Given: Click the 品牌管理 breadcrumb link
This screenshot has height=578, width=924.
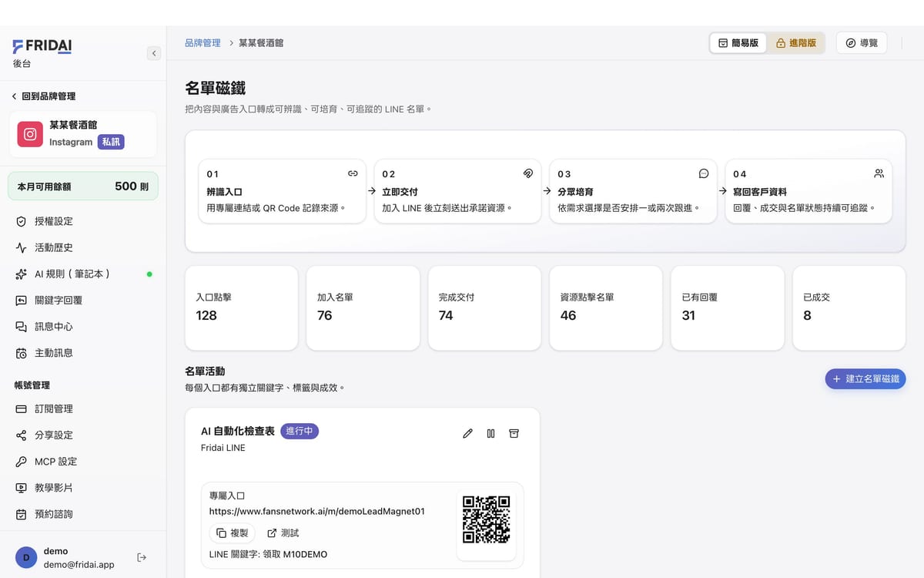Looking at the screenshot, I should tap(203, 43).
